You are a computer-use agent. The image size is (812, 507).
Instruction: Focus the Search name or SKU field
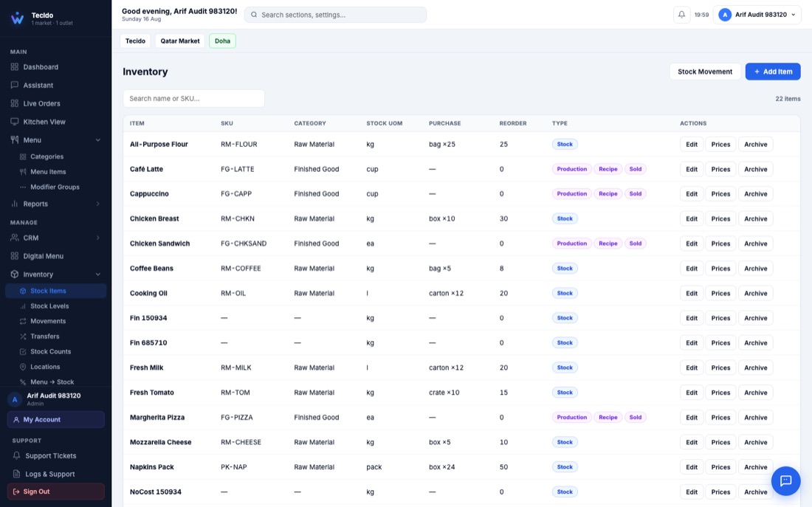tap(193, 98)
